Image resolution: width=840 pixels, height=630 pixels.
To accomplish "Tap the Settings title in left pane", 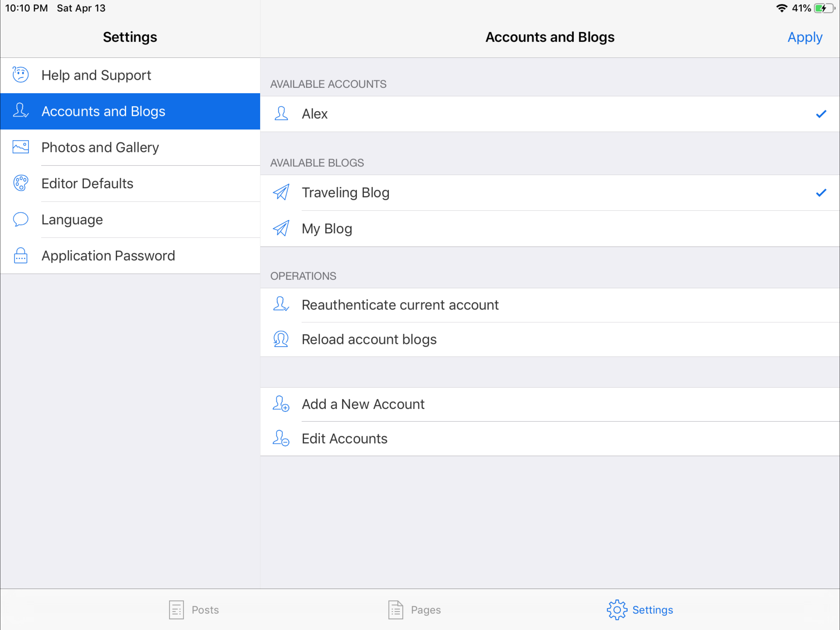I will [130, 37].
